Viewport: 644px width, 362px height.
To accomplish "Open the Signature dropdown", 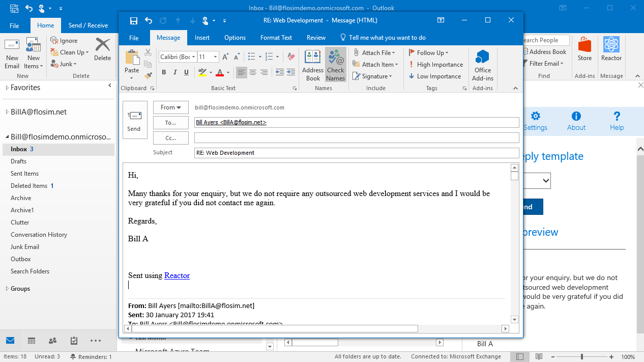I will [372, 76].
